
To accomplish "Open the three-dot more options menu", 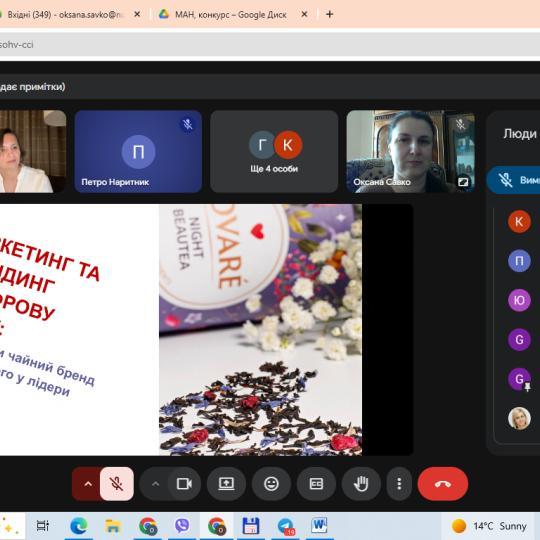I will tap(399, 484).
